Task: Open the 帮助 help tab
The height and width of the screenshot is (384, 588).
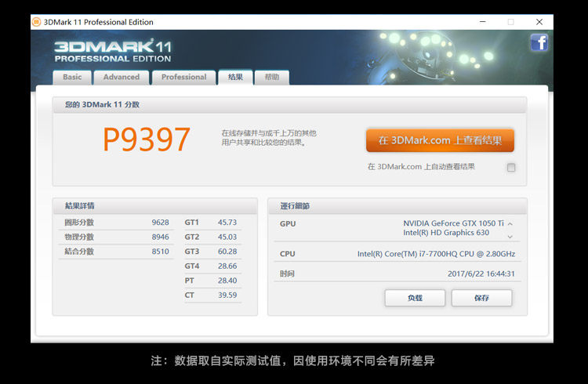Action: coord(272,77)
